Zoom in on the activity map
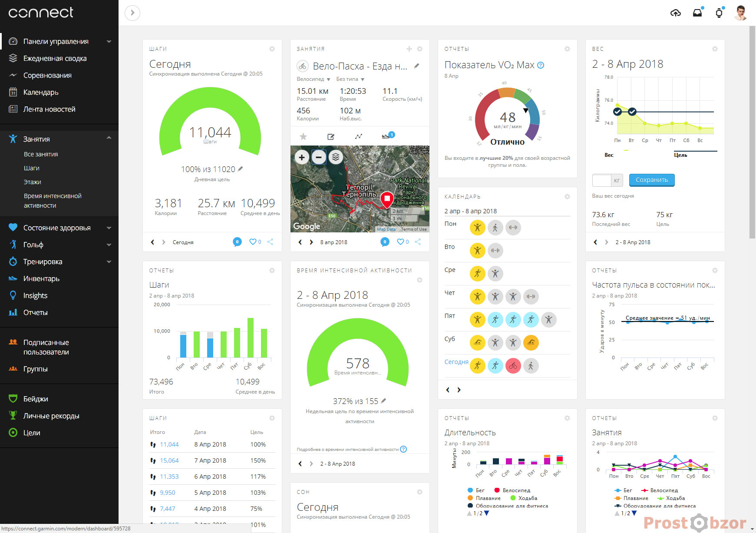This screenshot has width=756, height=533. tap(302, 157)
